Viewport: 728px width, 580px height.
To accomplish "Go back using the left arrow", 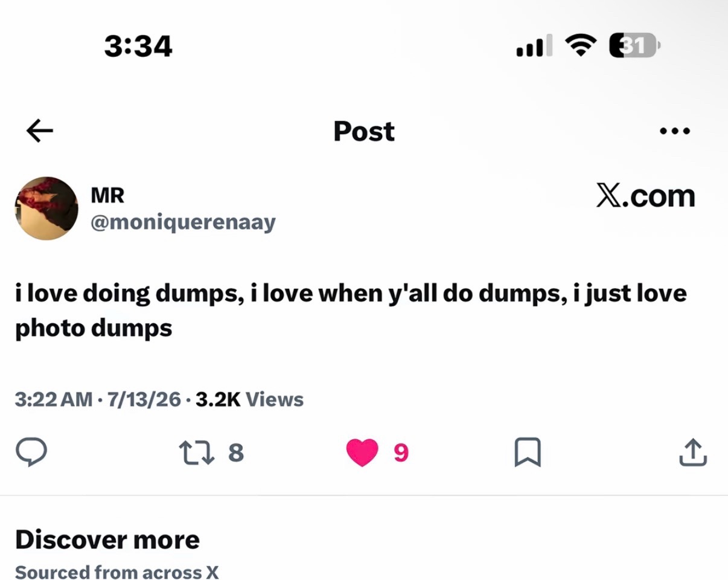I will [x=40, y=130].
